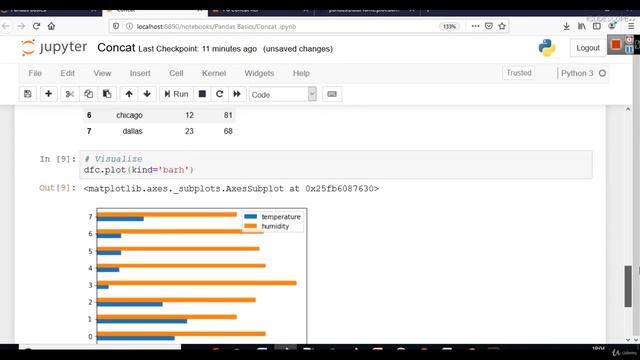
Task: Click the red screen recorder stop button
Action: (x=616, y=44)
